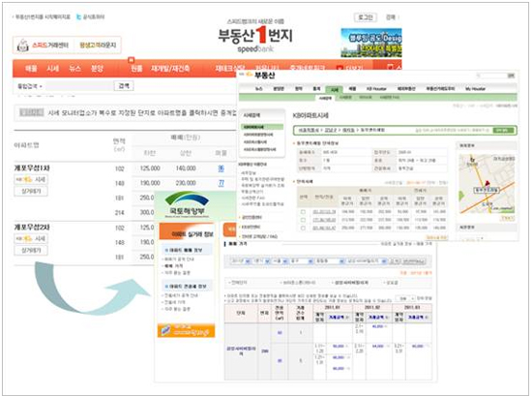Image resolution: width=532 pixels, height=396 pixels.
Task: Open the 분양 menu in orange bar
Action: [97, 69]
